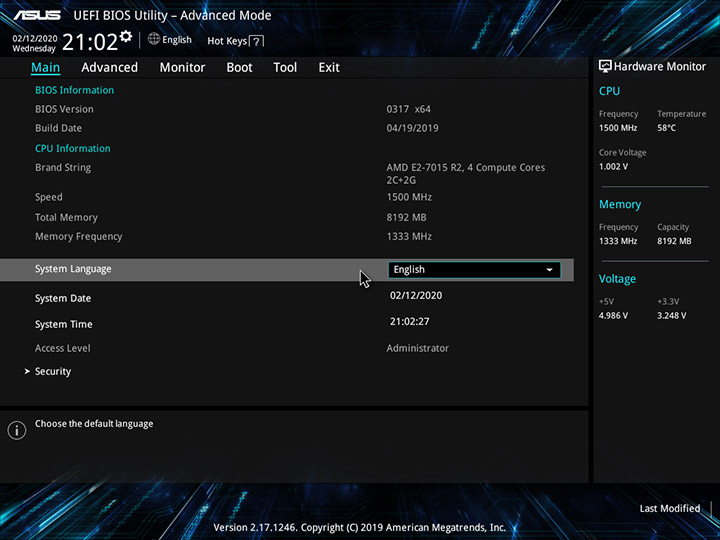Switch to the Main tab
The width and height of the screenshot is (720, 540).
pos(45,68)
